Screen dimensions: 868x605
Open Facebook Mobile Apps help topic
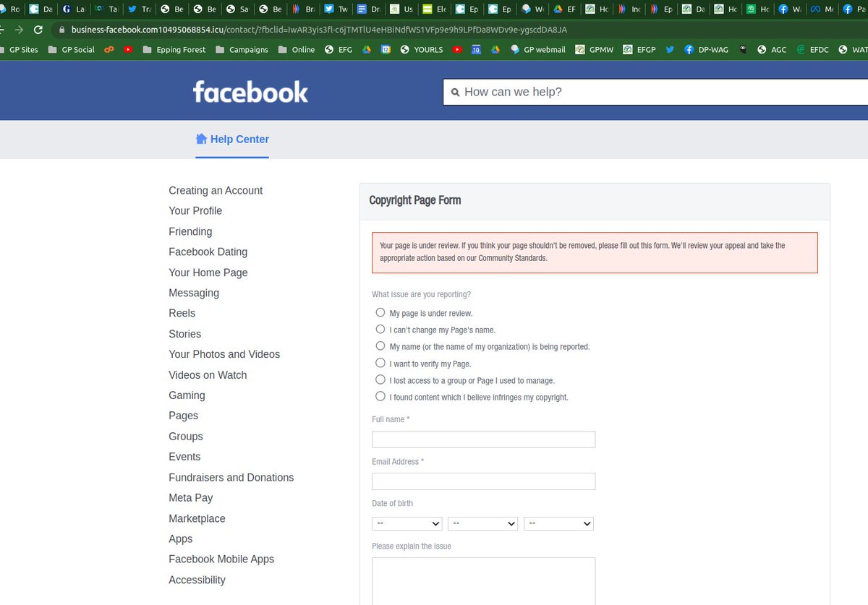[x=221, y=559]
